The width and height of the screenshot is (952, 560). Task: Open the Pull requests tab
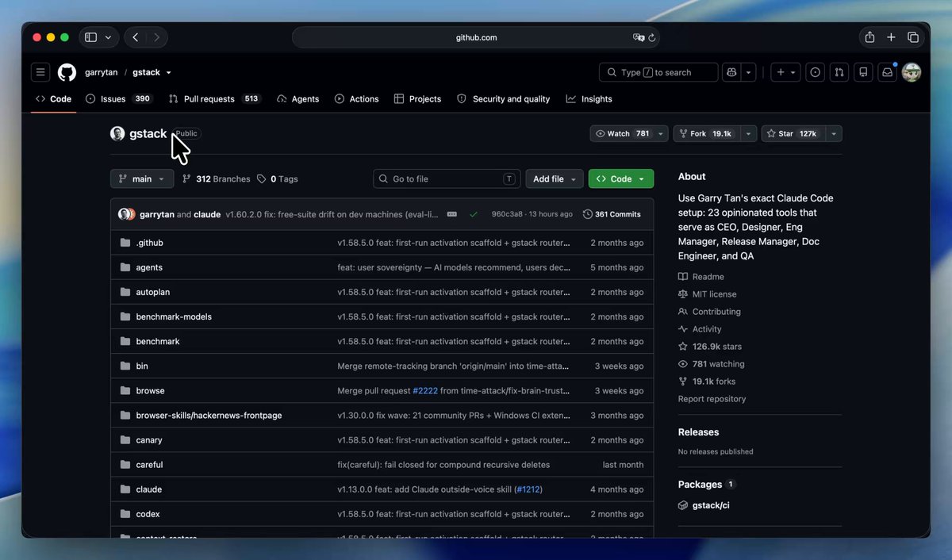(x=214, y=99)
